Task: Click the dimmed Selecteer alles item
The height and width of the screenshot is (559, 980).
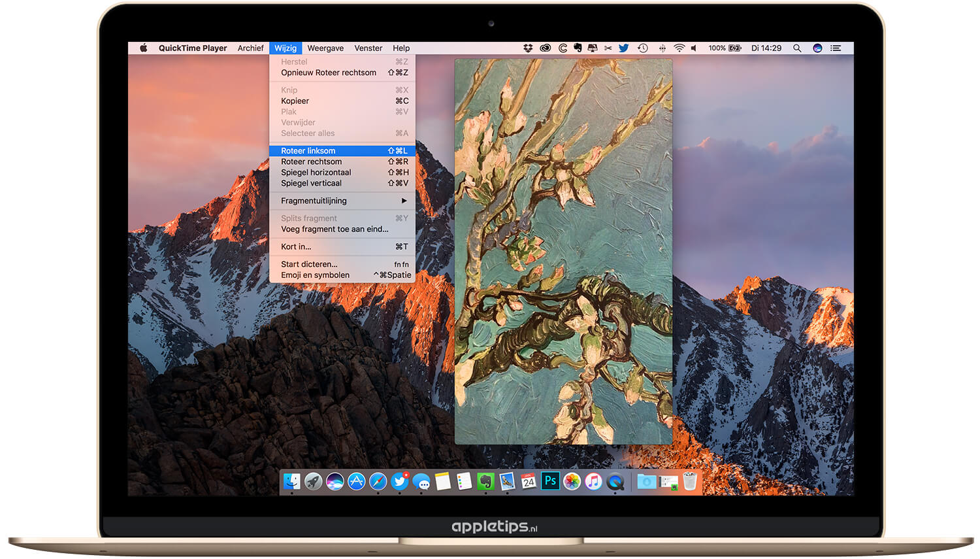Action: 342,133
